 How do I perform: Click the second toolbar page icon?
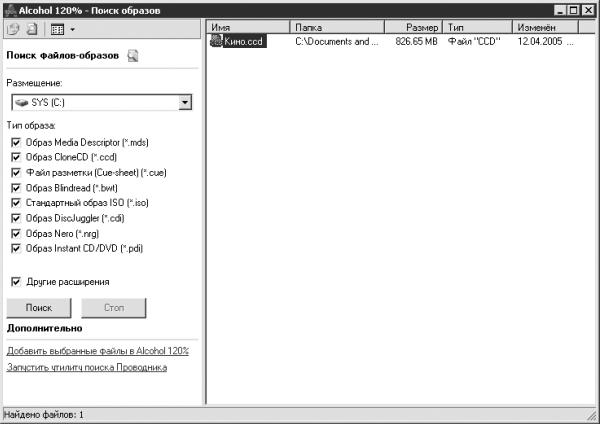pos(32,29)
